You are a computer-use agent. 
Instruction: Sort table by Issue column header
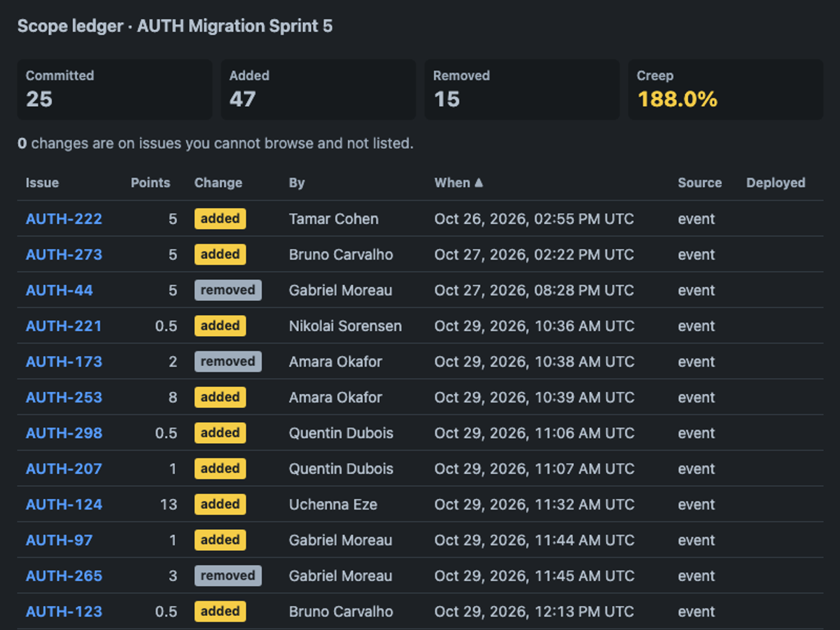click(x=42, y=183)
